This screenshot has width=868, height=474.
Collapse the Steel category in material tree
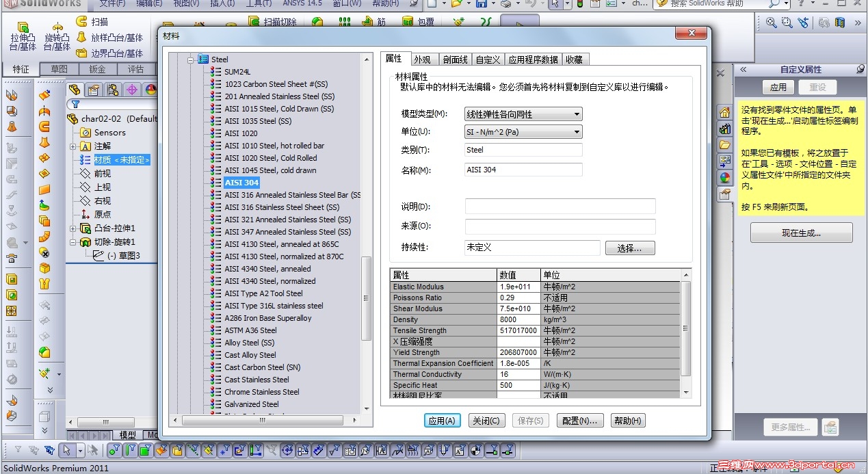(191, 60)
